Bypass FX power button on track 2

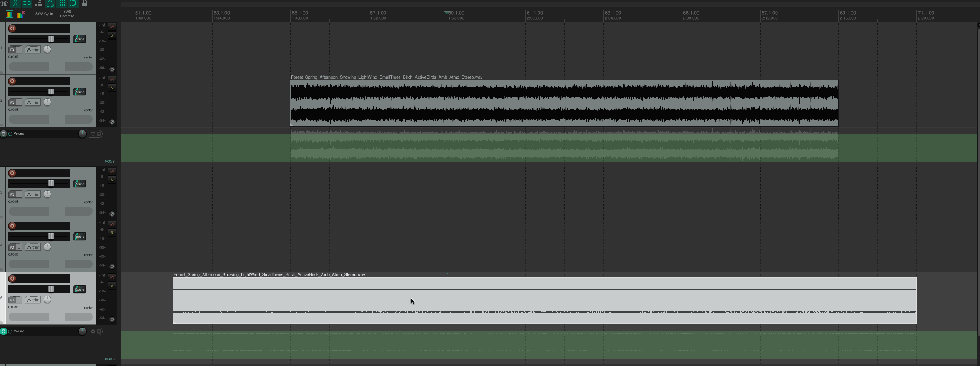(19, 102)
